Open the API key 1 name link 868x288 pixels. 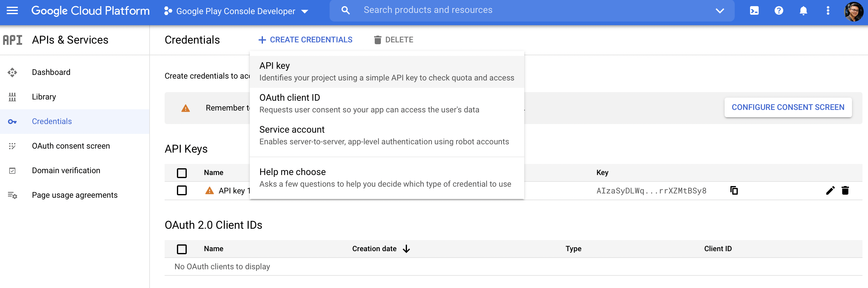[x=235, y=191]
